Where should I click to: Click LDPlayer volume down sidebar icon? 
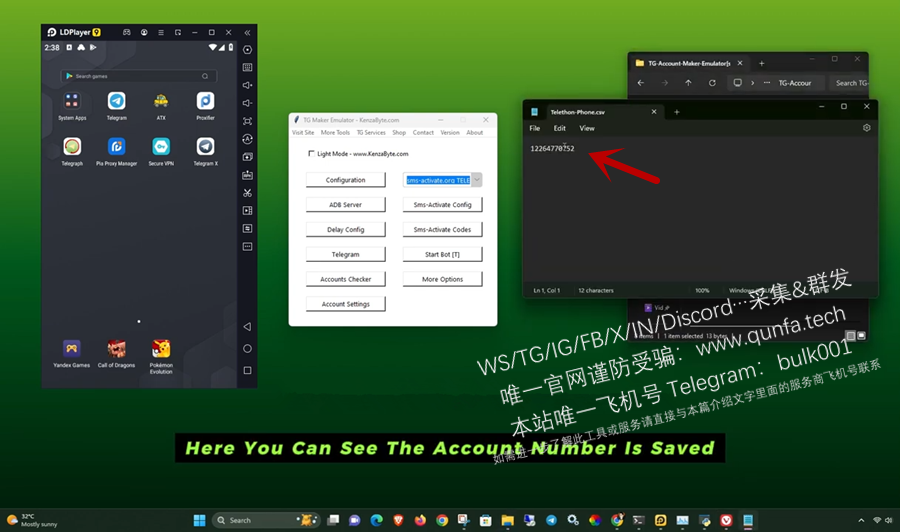[247, 103]
